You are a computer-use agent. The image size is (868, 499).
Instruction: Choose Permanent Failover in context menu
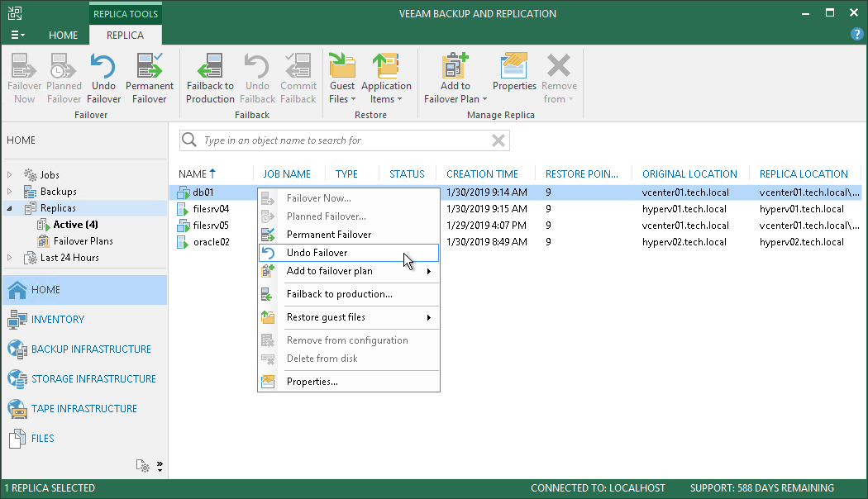click(349, 235)
